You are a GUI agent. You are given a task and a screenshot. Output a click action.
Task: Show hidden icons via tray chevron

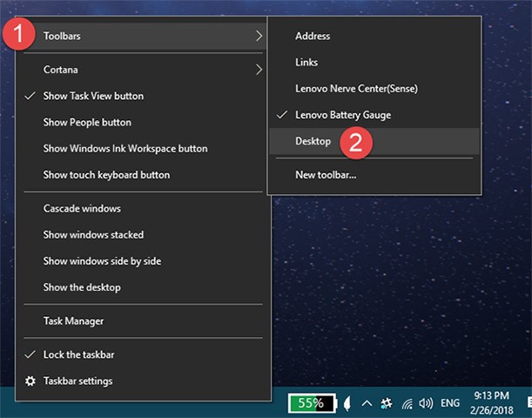[x=367, y=403]
